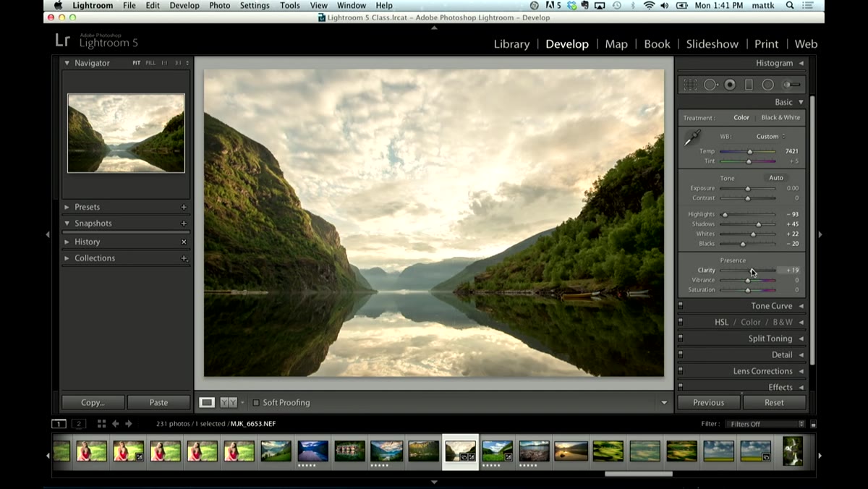Set treatment to Color
The image size is (868, 489).
coord(741,118)
